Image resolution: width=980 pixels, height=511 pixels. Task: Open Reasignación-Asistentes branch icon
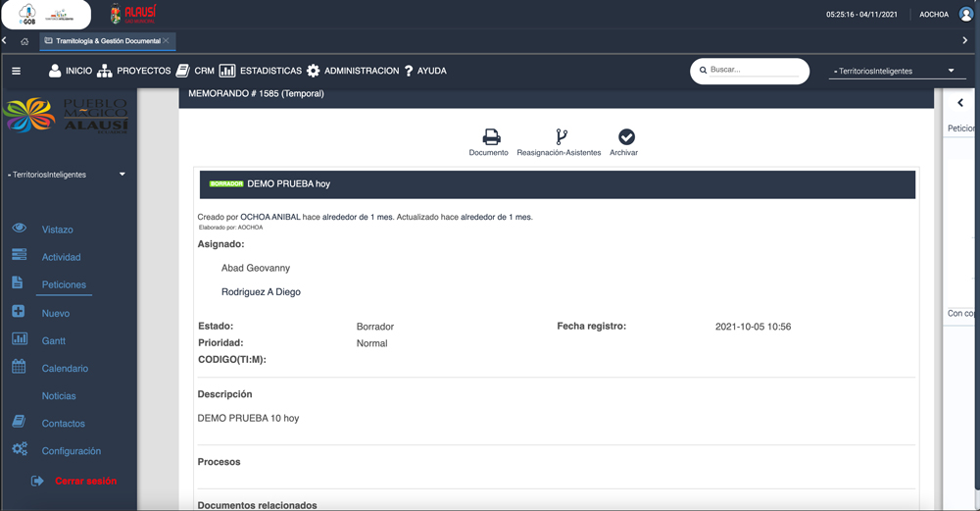562,137
